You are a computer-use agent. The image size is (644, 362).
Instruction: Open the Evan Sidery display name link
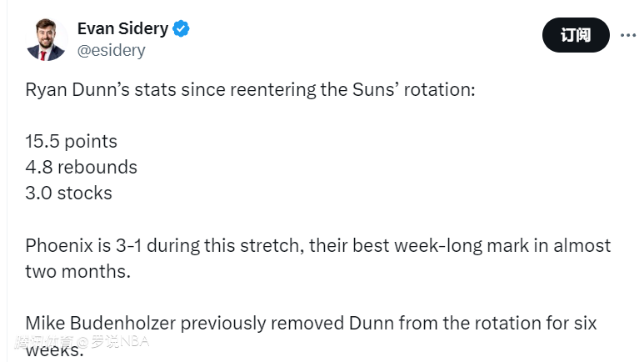123,28
